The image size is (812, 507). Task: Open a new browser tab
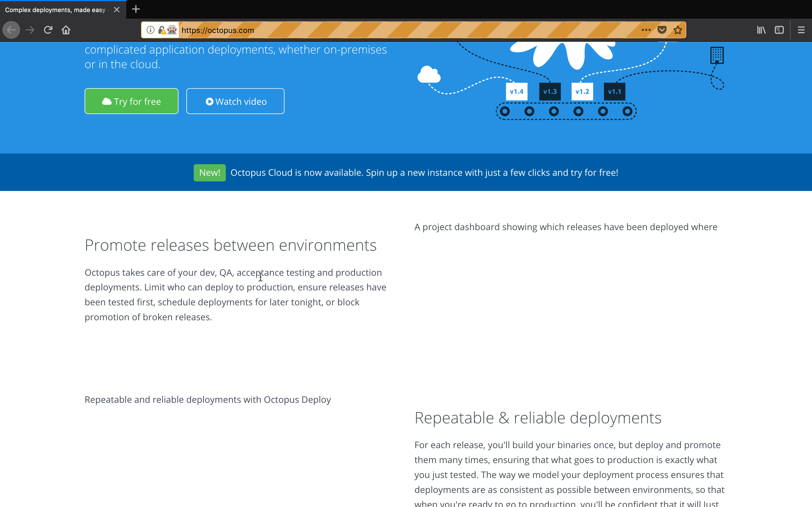tap(136, 9)
